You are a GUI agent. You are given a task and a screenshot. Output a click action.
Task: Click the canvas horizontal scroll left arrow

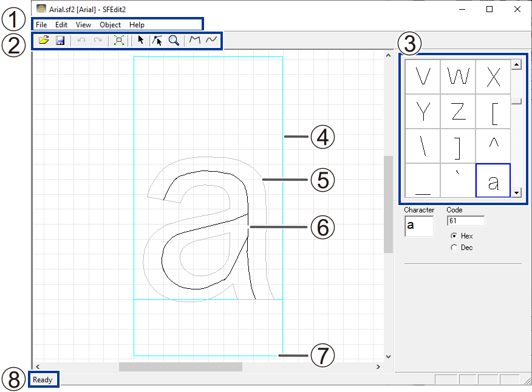pyautogui.click(x=38, y=367)
